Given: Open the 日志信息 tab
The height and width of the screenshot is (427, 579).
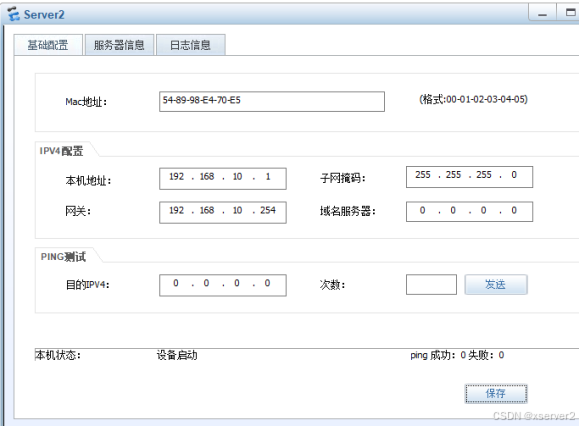Looking at the screenshot, I should click(x=191, y=45).
